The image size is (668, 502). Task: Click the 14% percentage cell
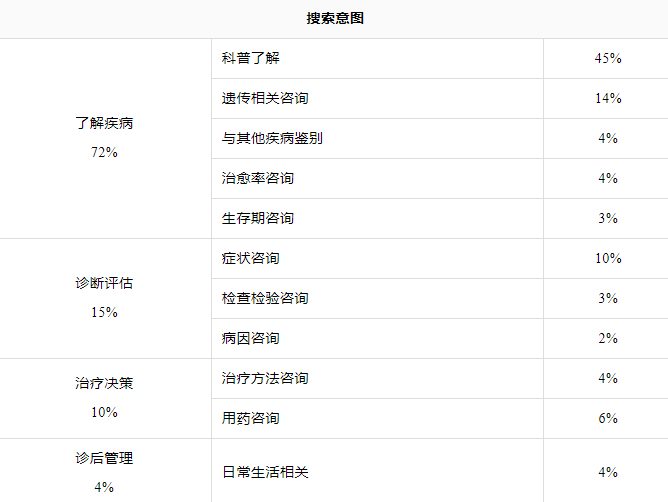point(608,98)
